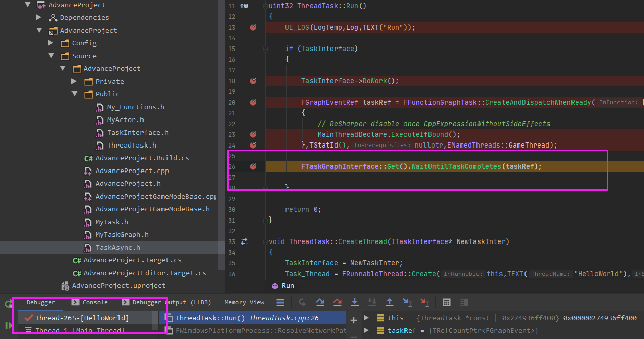Toggle breakpoint on line 18
The height and width of the screenshot is (339, 644).
coord(253,81)
